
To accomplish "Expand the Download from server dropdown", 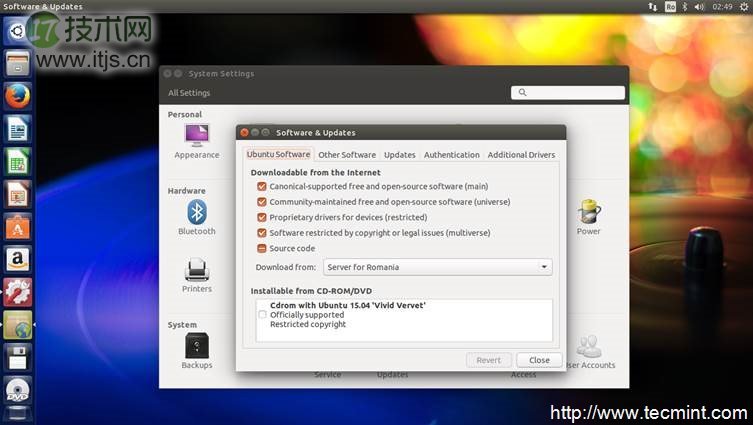I will tap(437, 267).
